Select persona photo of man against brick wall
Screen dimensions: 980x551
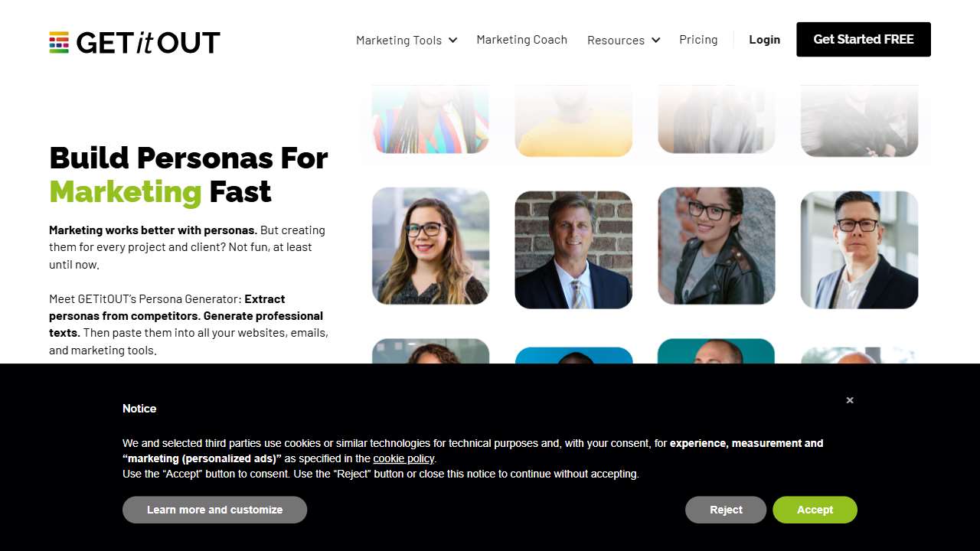pyautogui.click(x=573, y=249)
